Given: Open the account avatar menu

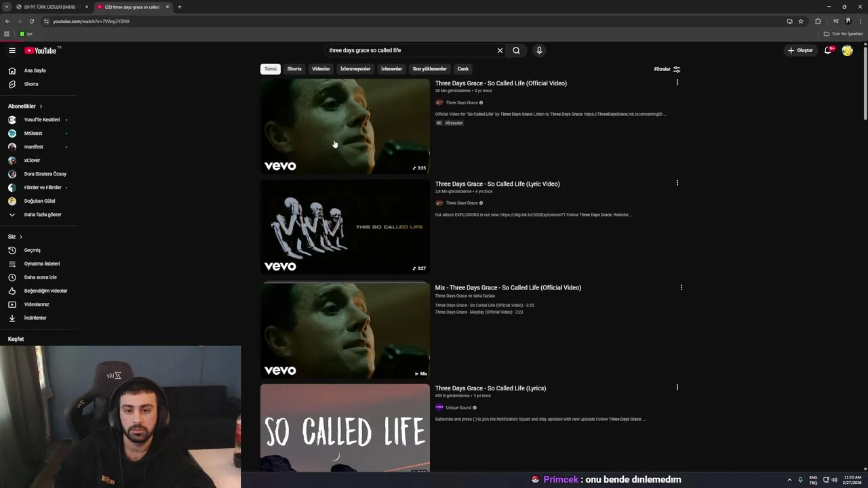Looking at the screenshot, I should click(x=847, y=50).
